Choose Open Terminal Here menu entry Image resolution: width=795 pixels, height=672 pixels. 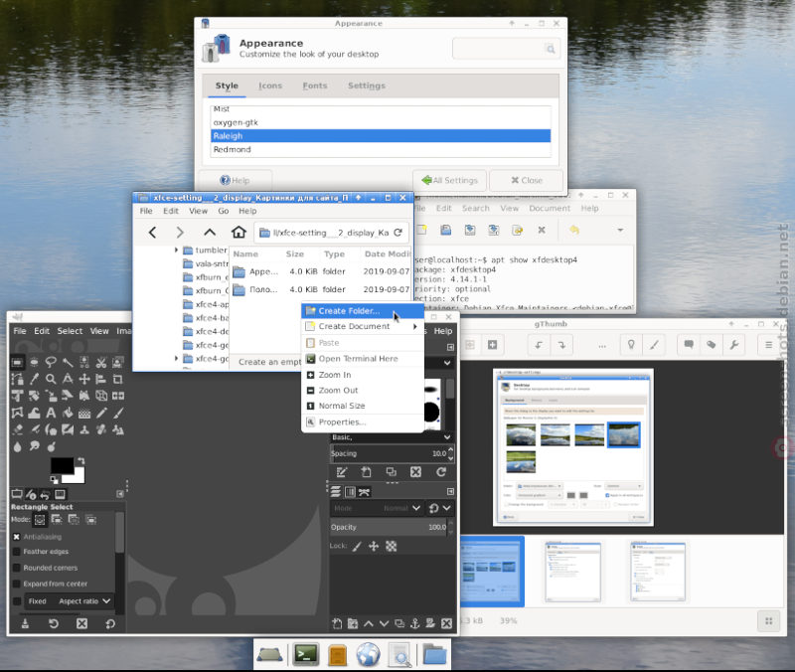(363, 359)
